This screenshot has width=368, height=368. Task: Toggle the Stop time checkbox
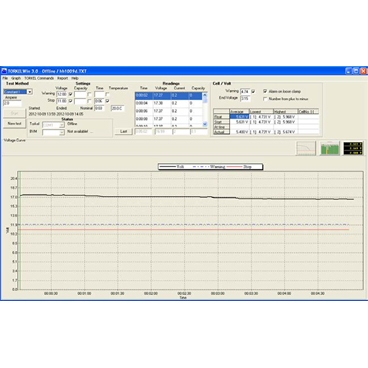click(x=107, y=101)
